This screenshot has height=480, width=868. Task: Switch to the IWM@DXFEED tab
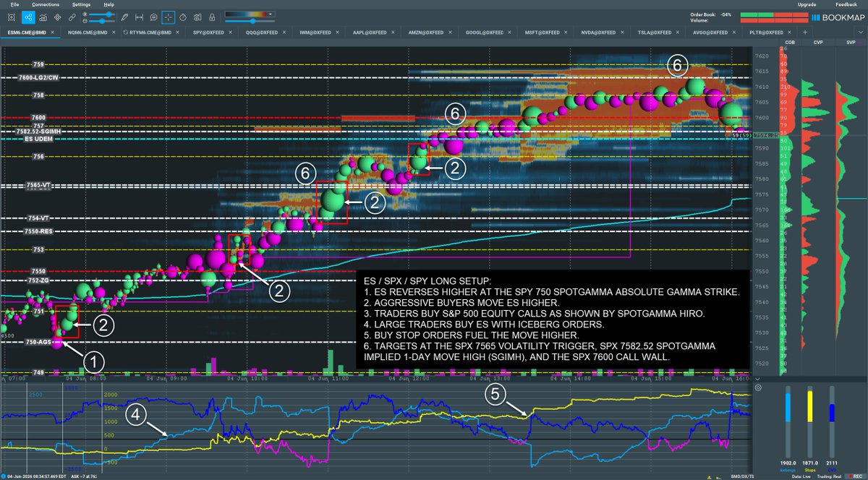coord(315,33)
